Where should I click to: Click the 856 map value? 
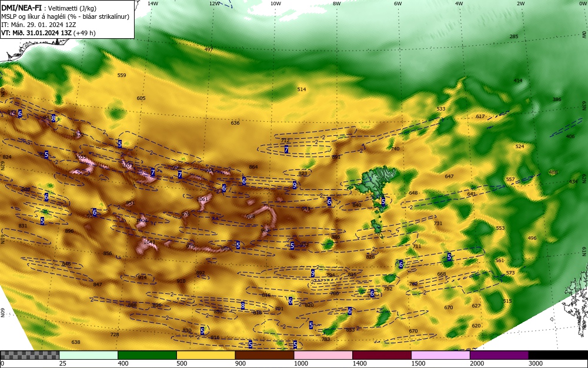pyautogui.click(x=108, y=253)
